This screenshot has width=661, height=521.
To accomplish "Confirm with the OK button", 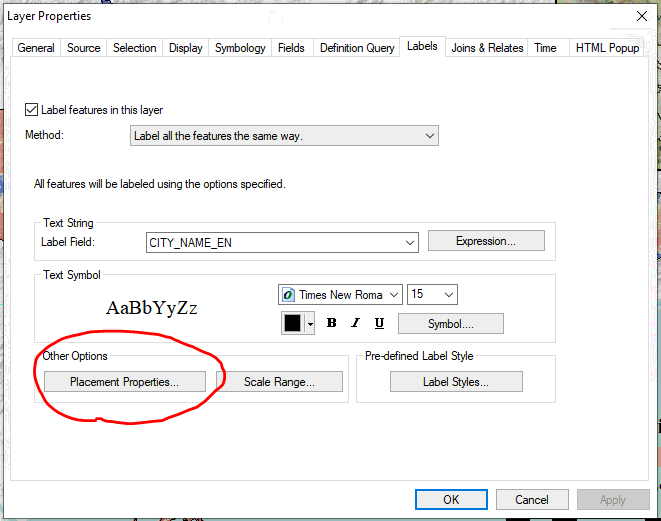I will tap(451, 500).
